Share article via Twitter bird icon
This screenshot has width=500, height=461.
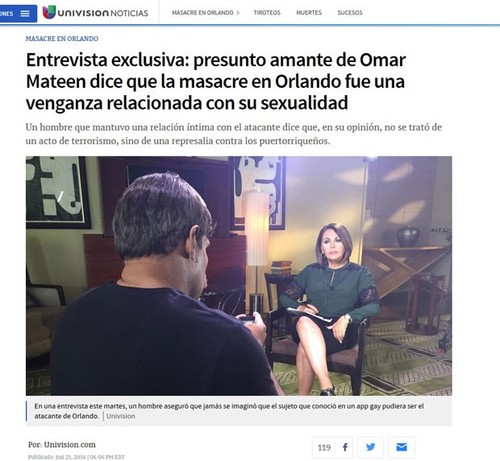[370, 447]
